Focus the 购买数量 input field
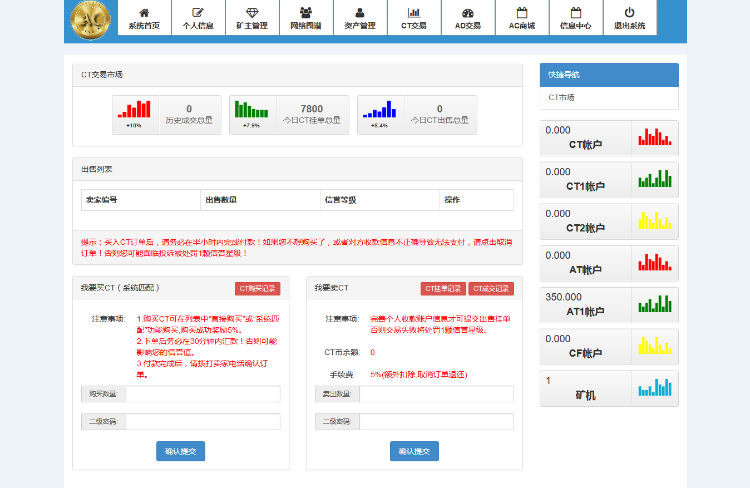Viewport: 750px width, 488px height. (203, 394)
